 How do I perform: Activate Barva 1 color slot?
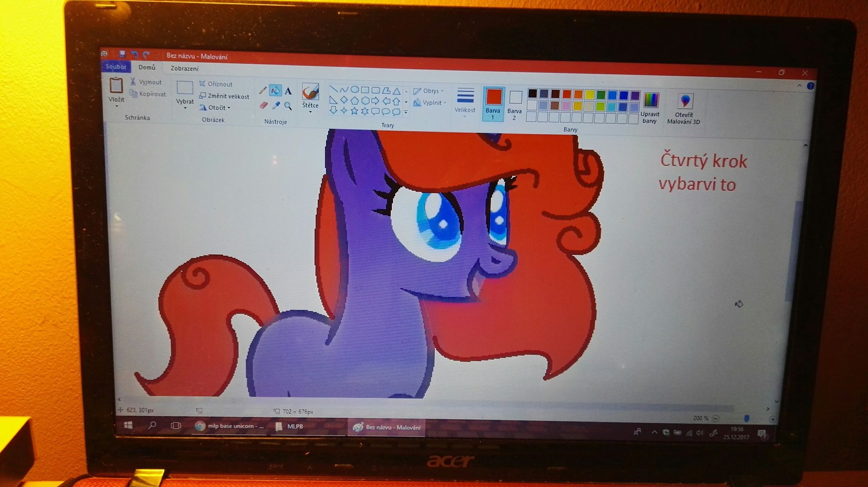[493, 104]
